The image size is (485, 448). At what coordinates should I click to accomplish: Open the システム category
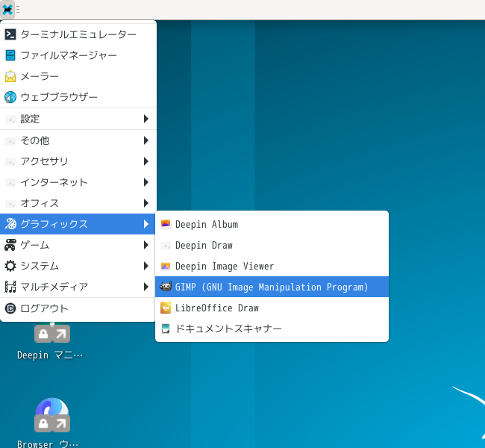coord(78,266)
